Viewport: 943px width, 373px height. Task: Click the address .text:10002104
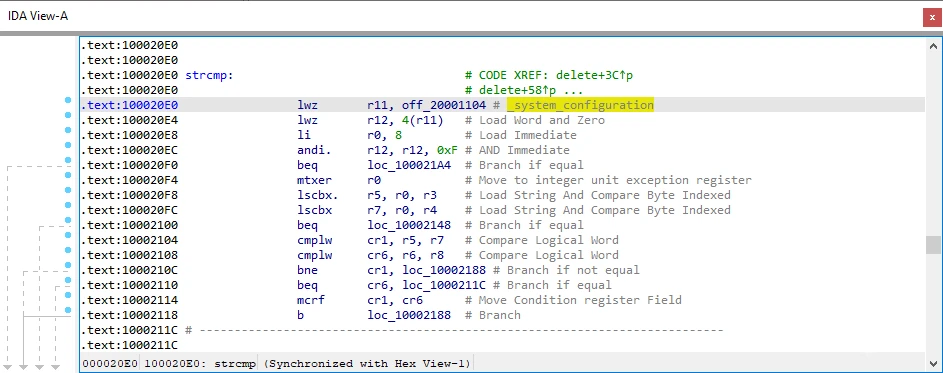[x=129, y=240]
